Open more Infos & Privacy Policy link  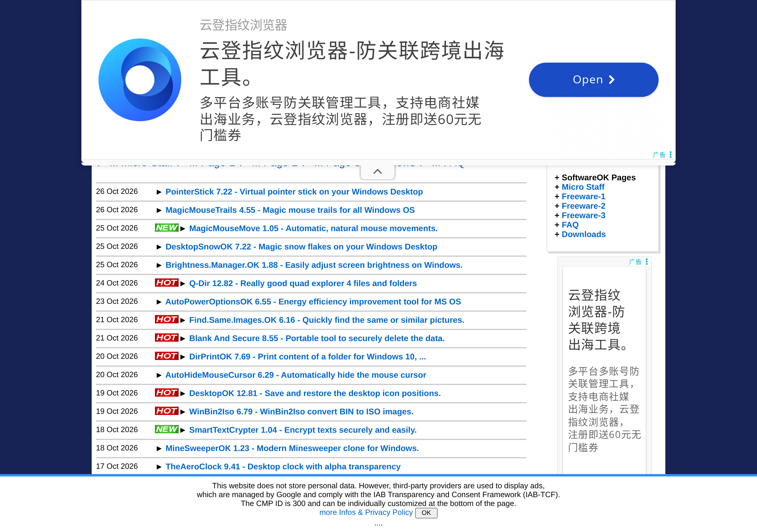coord(366,512)
